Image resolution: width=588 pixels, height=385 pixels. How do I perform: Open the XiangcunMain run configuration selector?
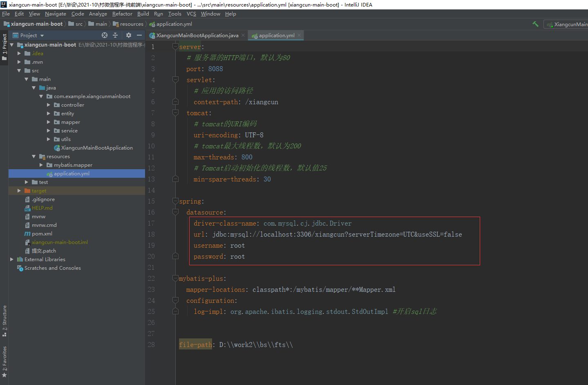click(567, 25)
